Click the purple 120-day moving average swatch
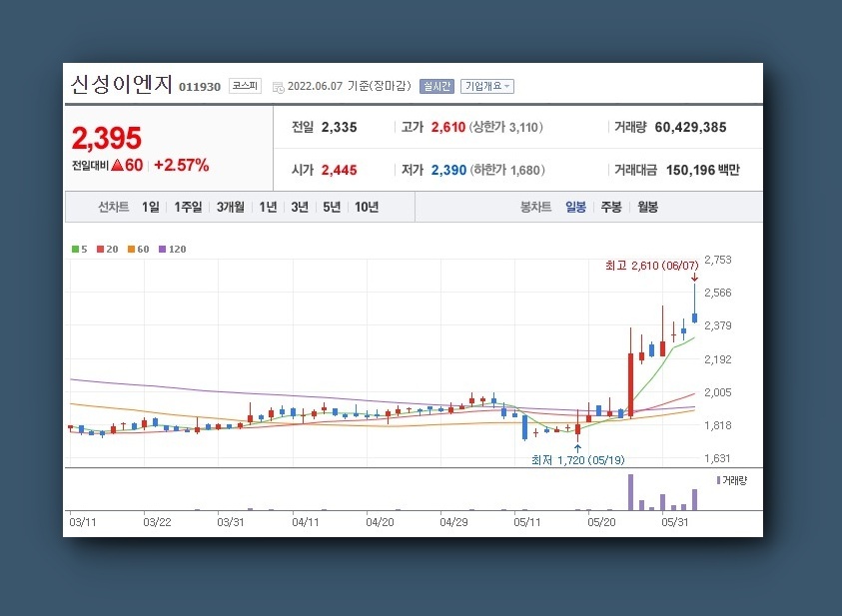The image size is (842, 616). tap(162, 249)
